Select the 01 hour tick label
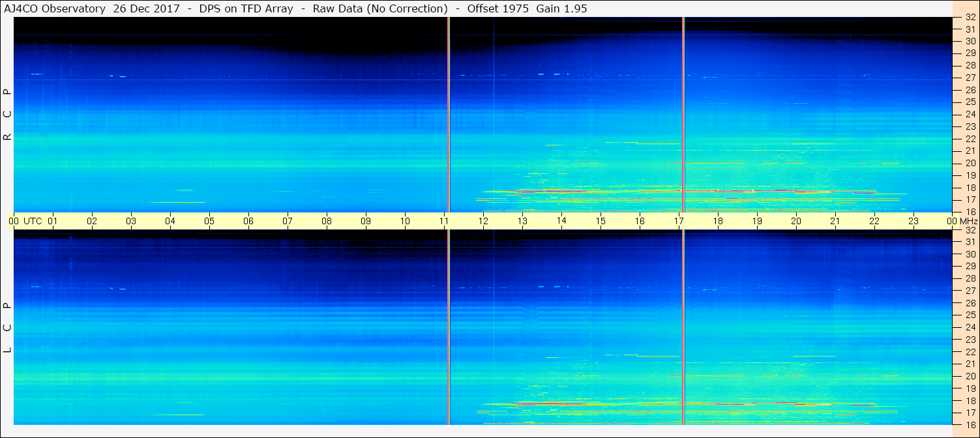The height and width of the screenshot is (438, 980). tap(53, 221)
